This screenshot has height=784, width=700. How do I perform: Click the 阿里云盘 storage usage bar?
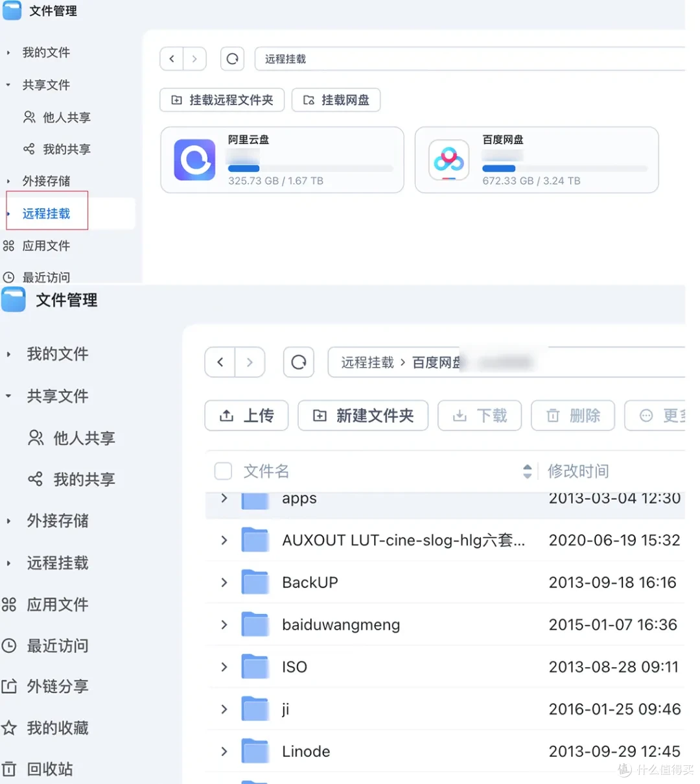point(310,169)
